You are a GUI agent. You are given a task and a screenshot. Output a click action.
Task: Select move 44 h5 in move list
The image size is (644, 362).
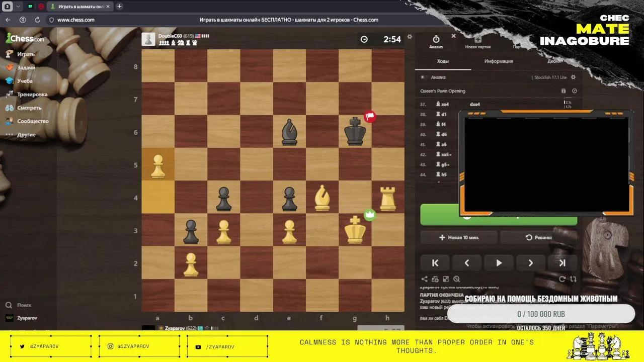[441, 174]
